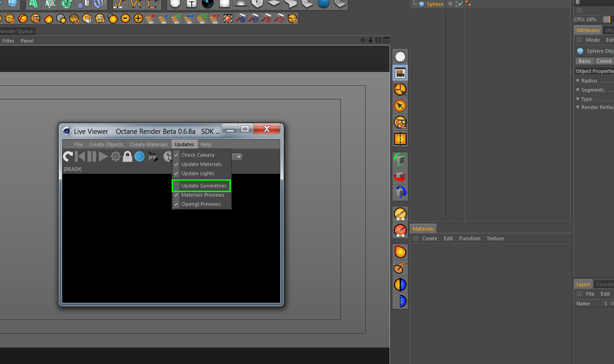Open the Basic attributes tab

[x=585, y=61]
